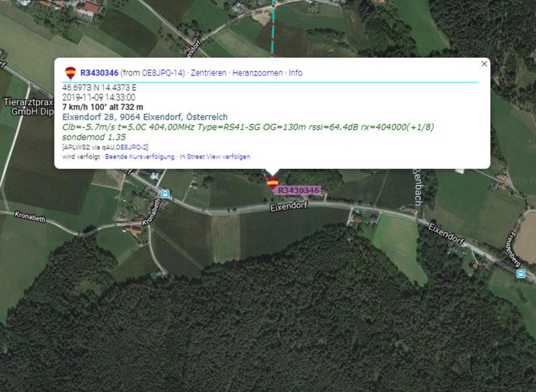
Task: Open the Info link in the popup
Action: pos(295,73)
